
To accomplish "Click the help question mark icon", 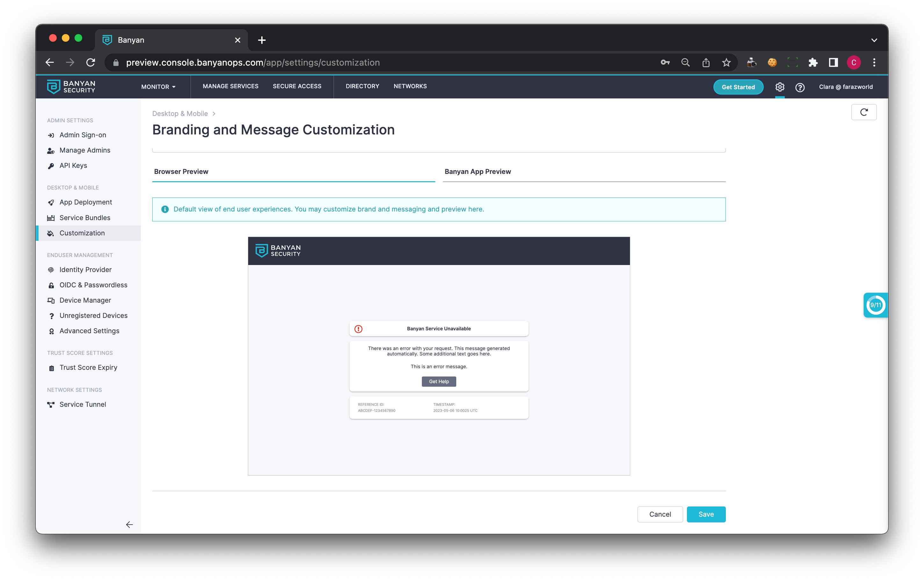I will click(x=800, y=88).
